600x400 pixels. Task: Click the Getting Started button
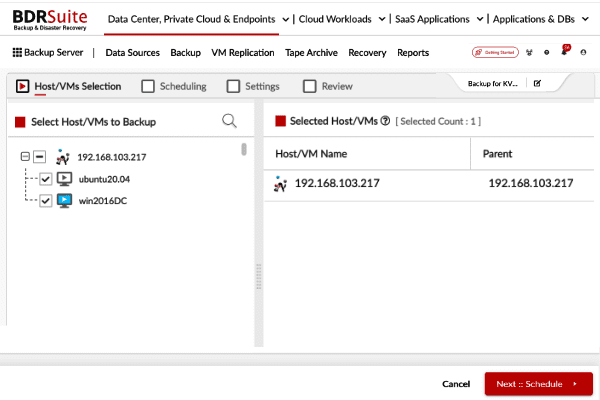pos(495,52)
